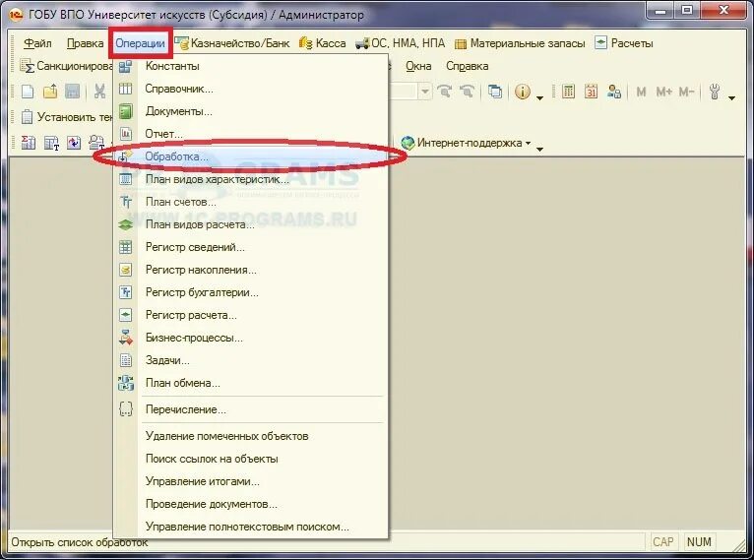The width and height of the screenshot is (754, 560).
Task: Choose Управление итогами...
Action: (x=251, y=481)
